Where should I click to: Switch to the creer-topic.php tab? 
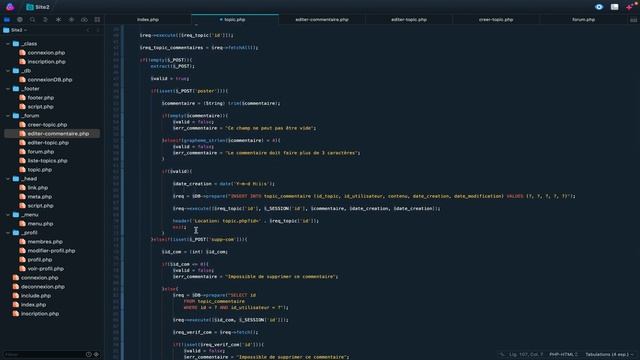point(496,20)
